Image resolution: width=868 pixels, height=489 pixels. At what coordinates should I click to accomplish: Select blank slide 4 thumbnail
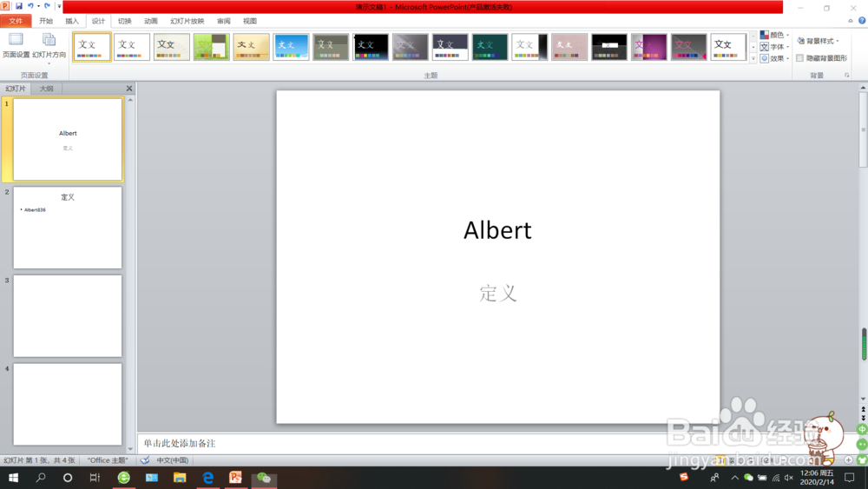tap(68, 404)
